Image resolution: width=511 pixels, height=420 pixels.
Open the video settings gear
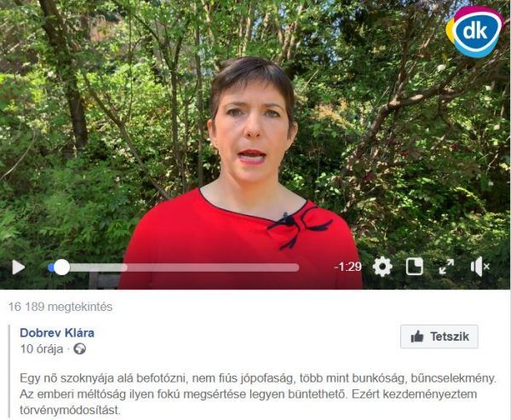[382, 267]
